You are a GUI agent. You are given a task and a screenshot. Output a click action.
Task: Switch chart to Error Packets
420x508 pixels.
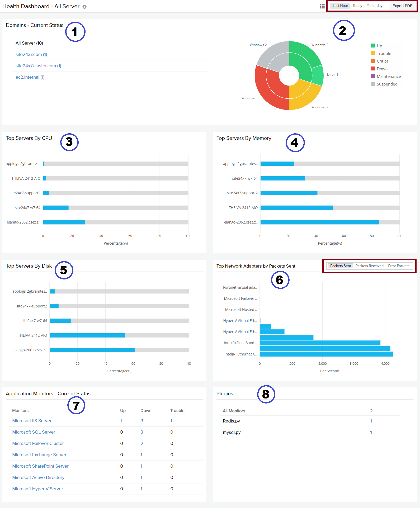coord(398,266)
